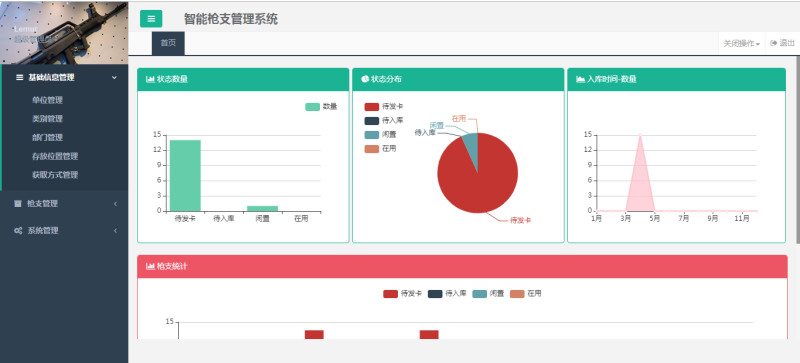This screenshot has width=800, height=363.
Task: Open 存放位置管理 page
Action: click(55, 156)
